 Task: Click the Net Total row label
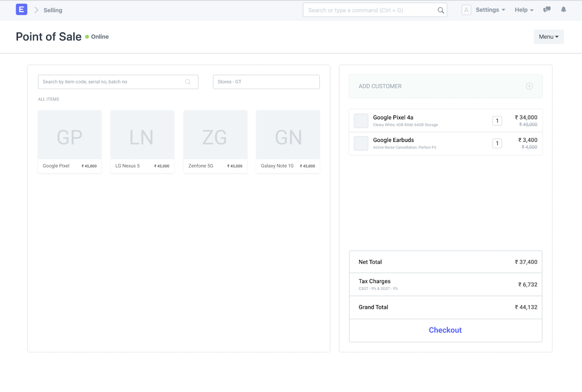coord(370,262)
